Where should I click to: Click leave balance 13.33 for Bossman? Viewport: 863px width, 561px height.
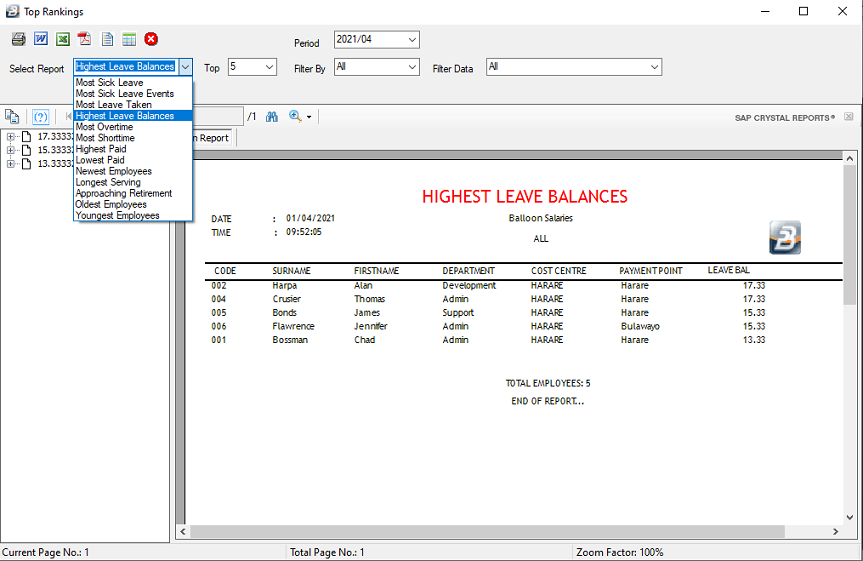pos(754,340)
